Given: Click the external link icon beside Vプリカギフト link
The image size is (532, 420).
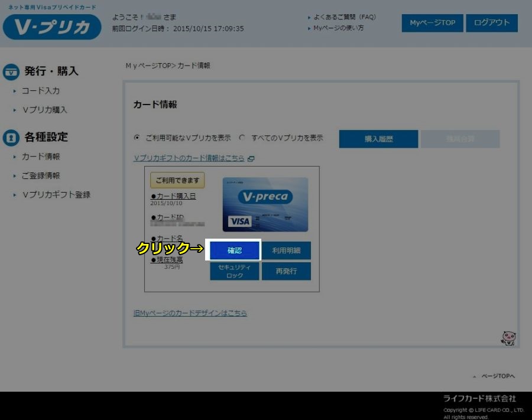Looking at the screenshot, I should pos(251,158).
